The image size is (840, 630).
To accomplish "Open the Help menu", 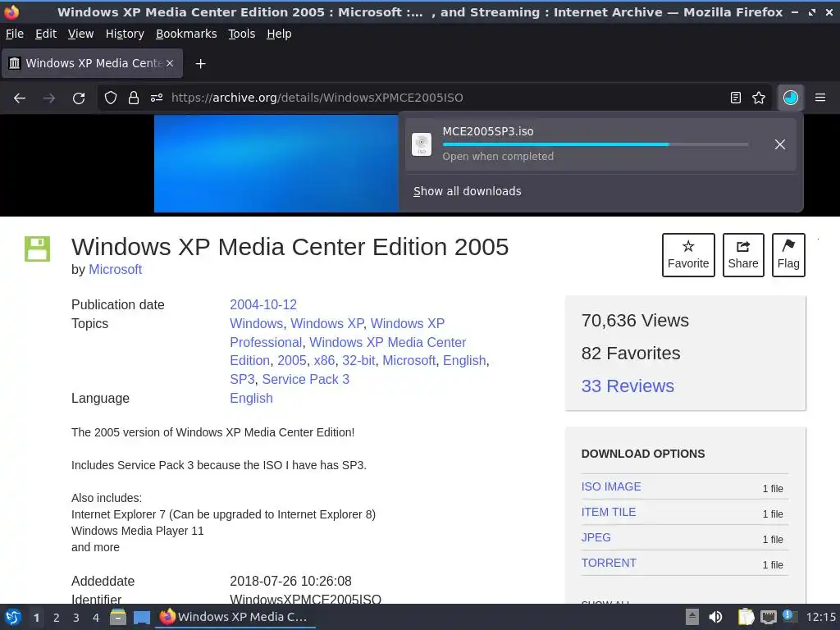I will coord(279,34).
